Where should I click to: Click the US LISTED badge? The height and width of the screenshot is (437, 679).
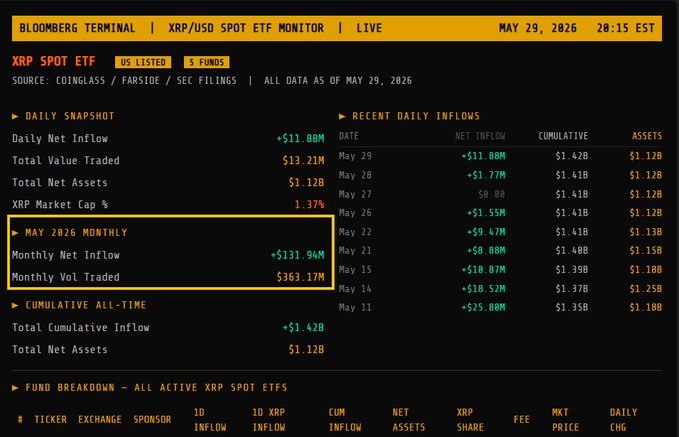[x=143, y=62]
